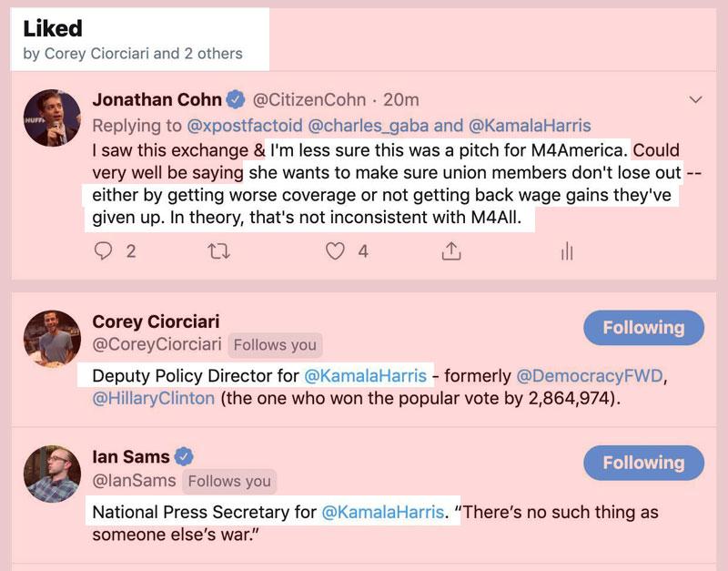Reply to Jonathan Cohn's tweet

(x=105, y=251)
